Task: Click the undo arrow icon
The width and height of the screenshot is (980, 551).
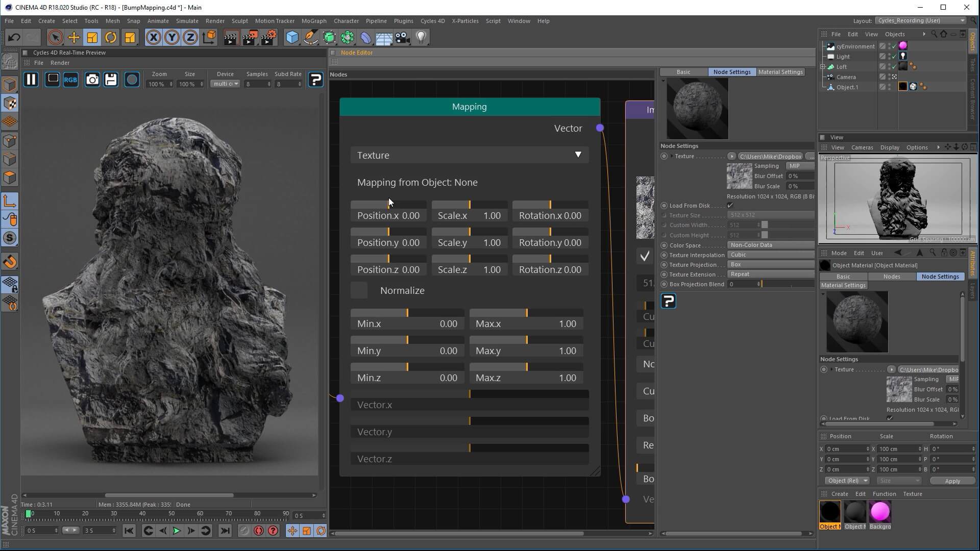Action: 14,37
